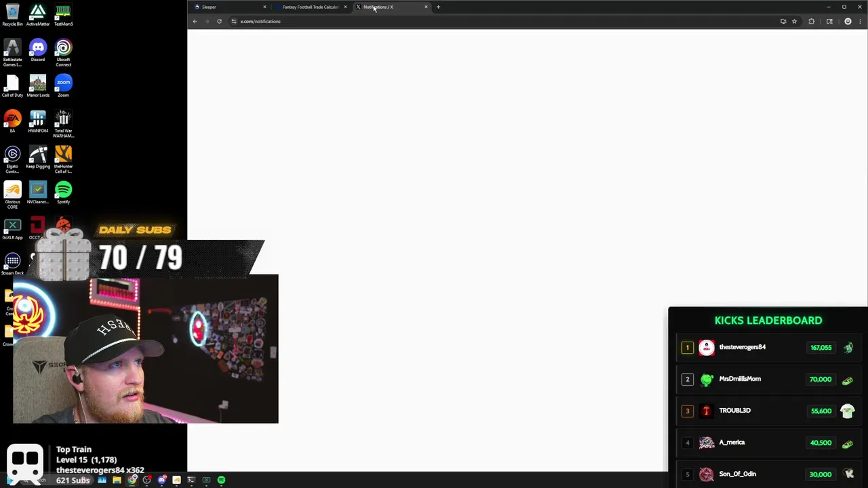868x488 pixels.
Task: Click the 70,000 kicks score
Action: (821, 380)
